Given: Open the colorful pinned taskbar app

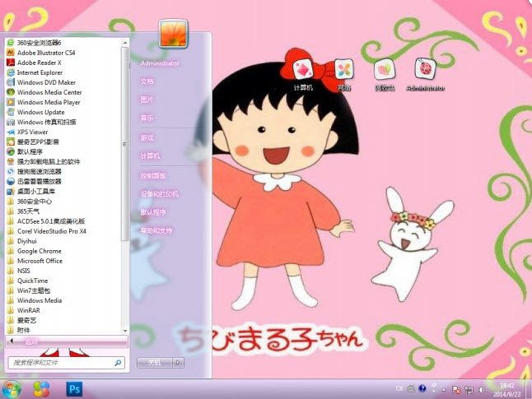Looking at the screenshot, I should click(x=41, y=389).
